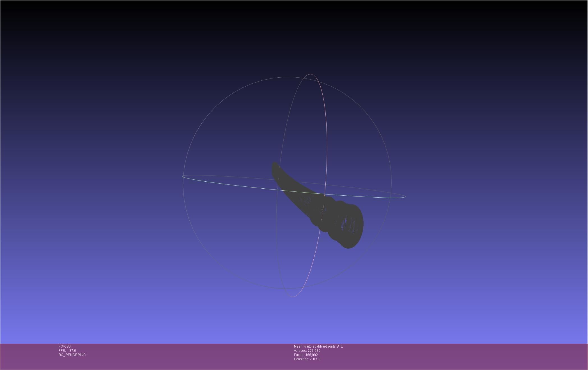Screen dimensions: 588x370
Task: Click the Vertices: 227,986 count
Action: click(x=307, y=351)
